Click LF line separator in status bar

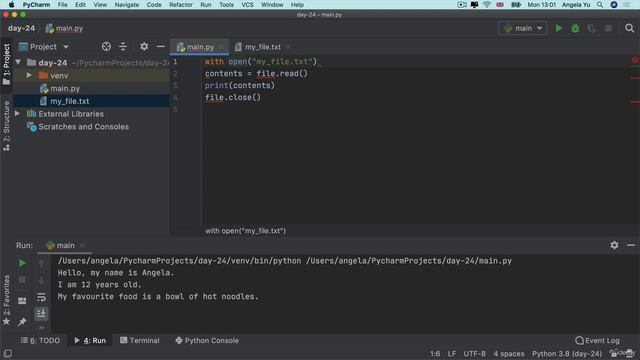pos(451,353)
